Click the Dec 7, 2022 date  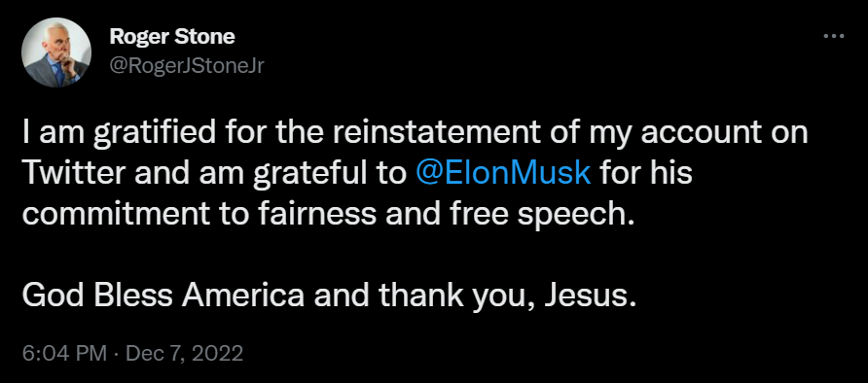pyautogui.click(x=184, y=353)
